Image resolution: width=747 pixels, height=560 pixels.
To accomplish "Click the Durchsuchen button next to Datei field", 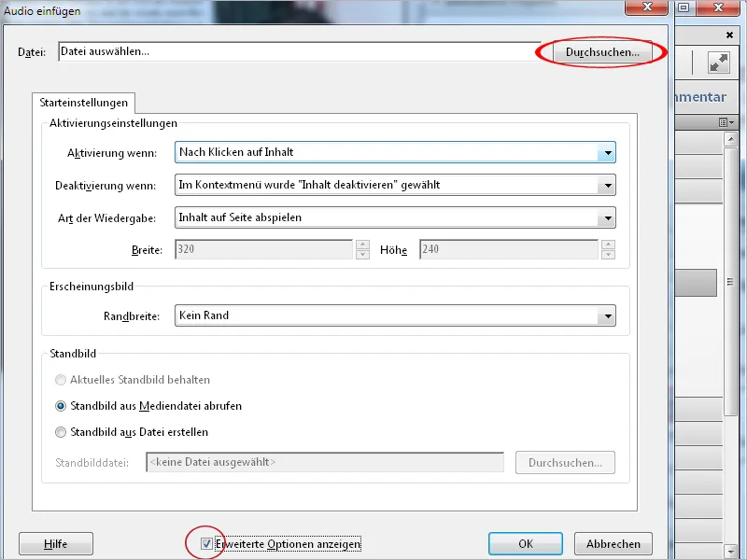I will 602,52.
